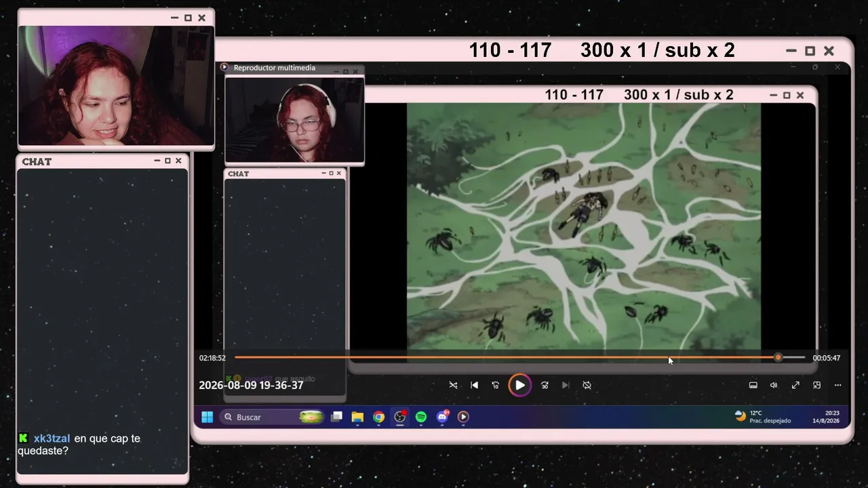Close the outer 110 - 117 window

point(829,51)
